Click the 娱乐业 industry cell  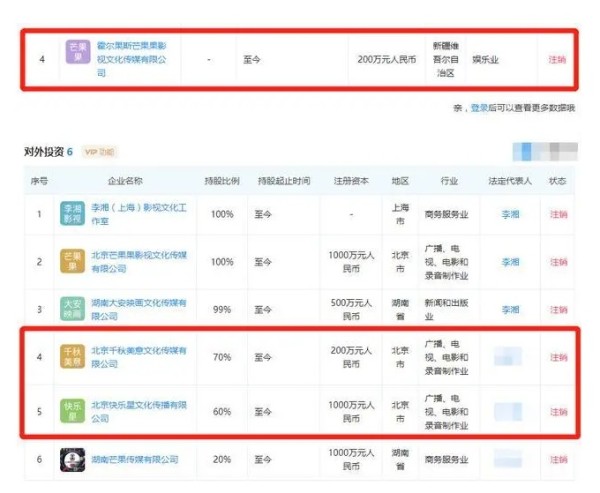point(485,59)
